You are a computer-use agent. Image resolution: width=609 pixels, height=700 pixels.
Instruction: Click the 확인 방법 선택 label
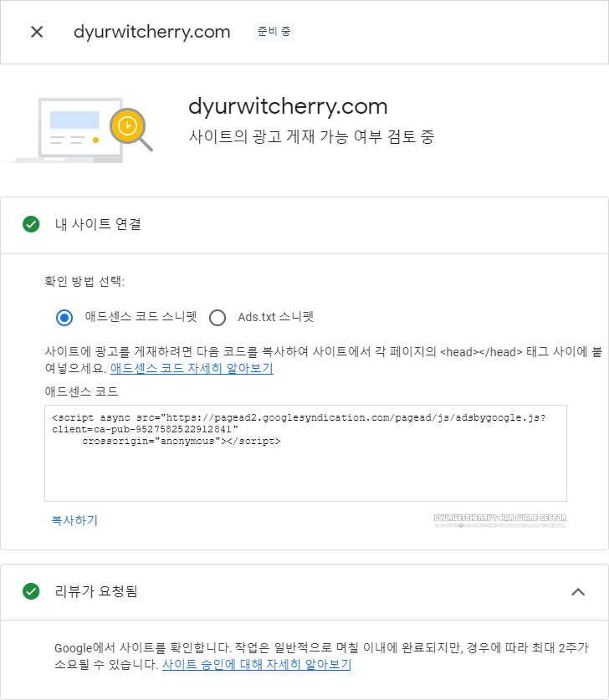[84, 281]
